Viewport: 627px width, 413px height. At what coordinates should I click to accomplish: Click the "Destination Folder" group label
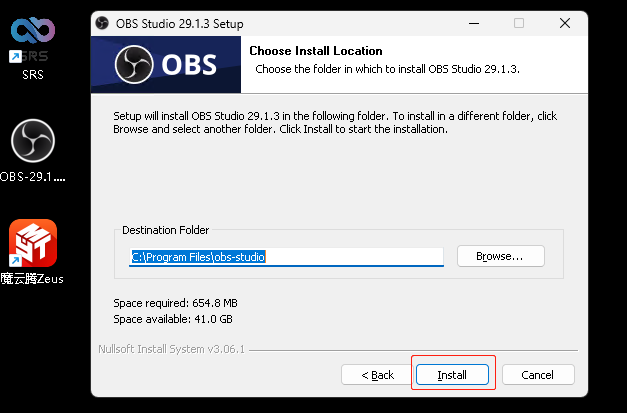point(165,230)
